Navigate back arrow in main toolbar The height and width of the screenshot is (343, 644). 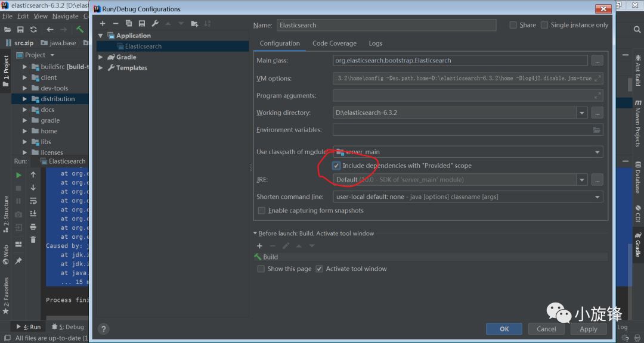[49, 30]
